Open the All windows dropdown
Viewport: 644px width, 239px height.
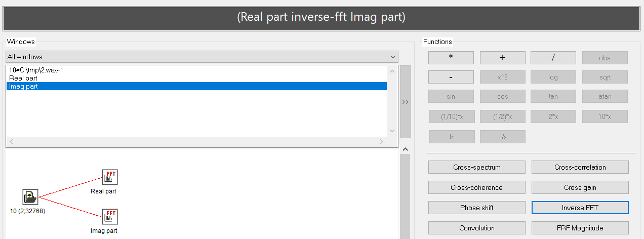(x=202, y=57)
